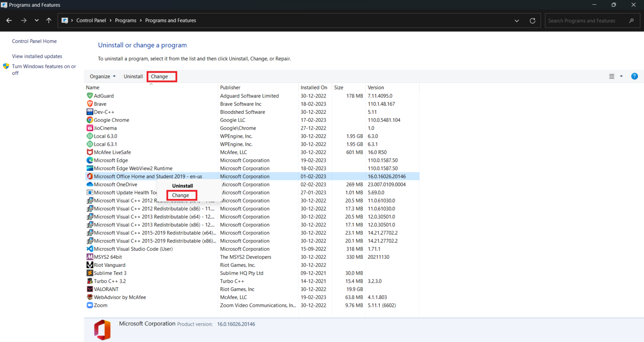Click the 19.9 GB size cell

[355, 289]
